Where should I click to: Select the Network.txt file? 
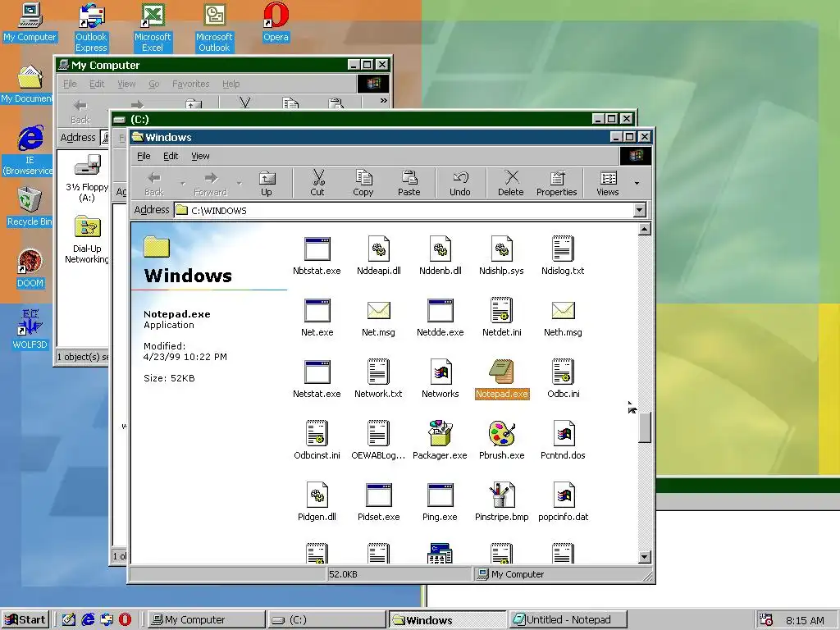tap(379, 379)
